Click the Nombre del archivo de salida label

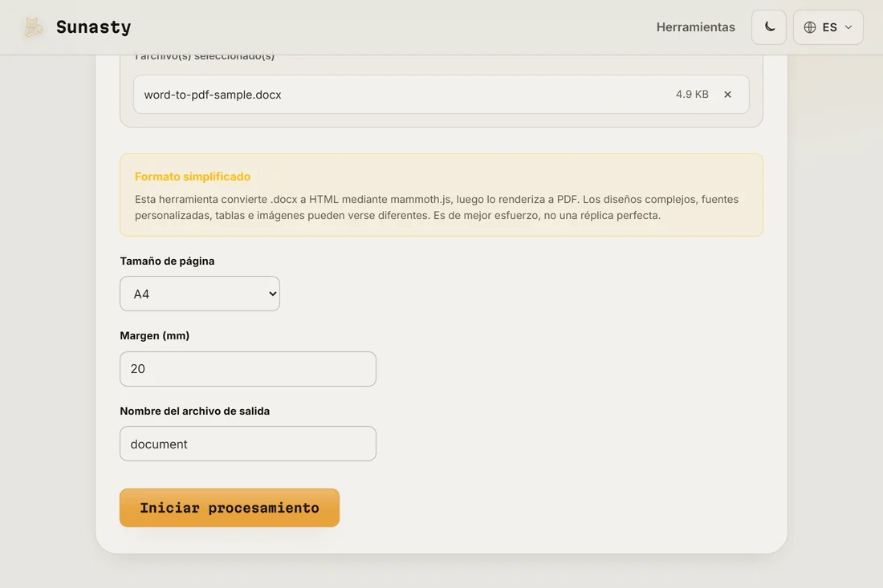195,411
